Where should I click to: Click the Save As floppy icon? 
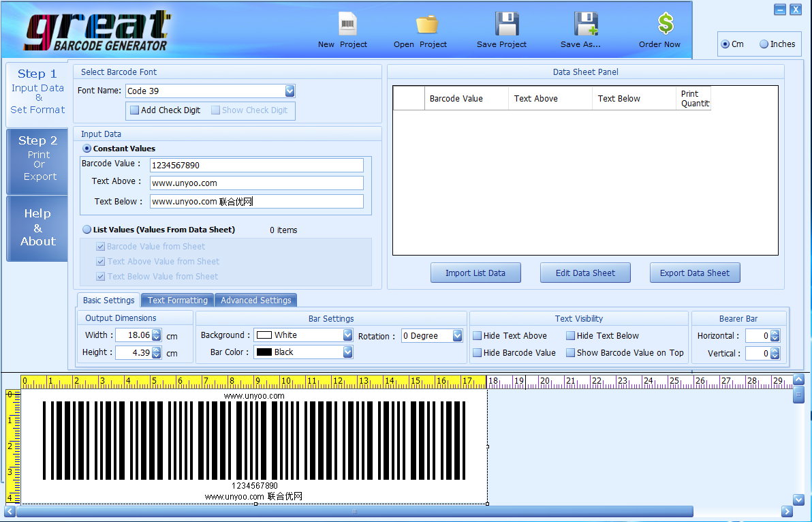586,24
